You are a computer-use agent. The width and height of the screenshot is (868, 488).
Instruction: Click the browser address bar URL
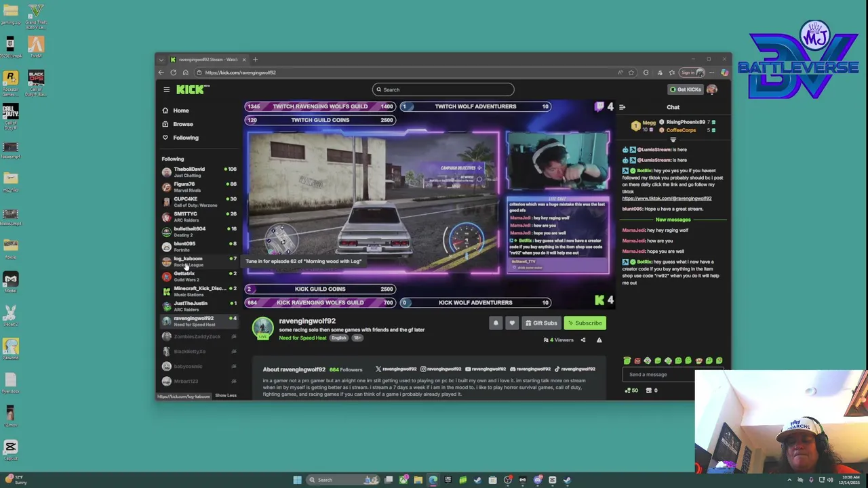click(240, 73)
